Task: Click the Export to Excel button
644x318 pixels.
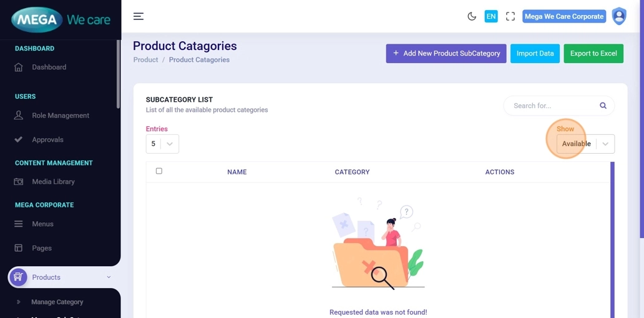Action: [593, 54]
